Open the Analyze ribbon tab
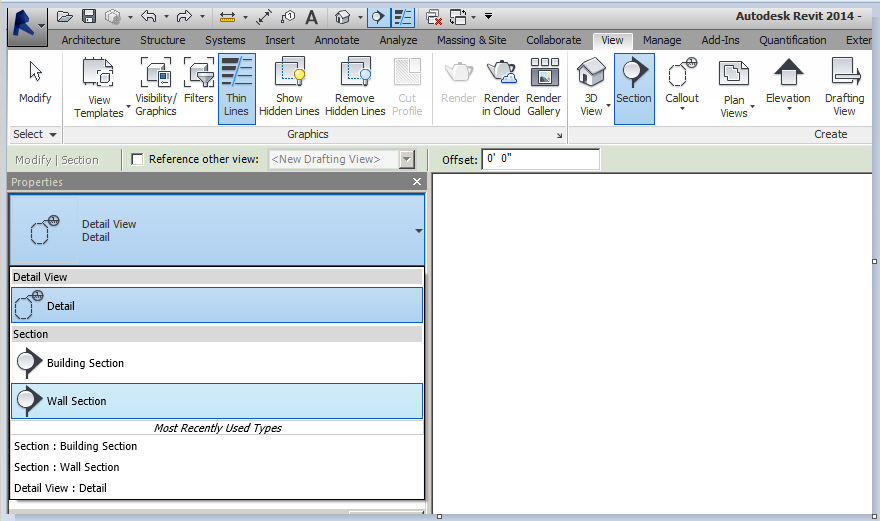880x521 pixels. point(398,40)
